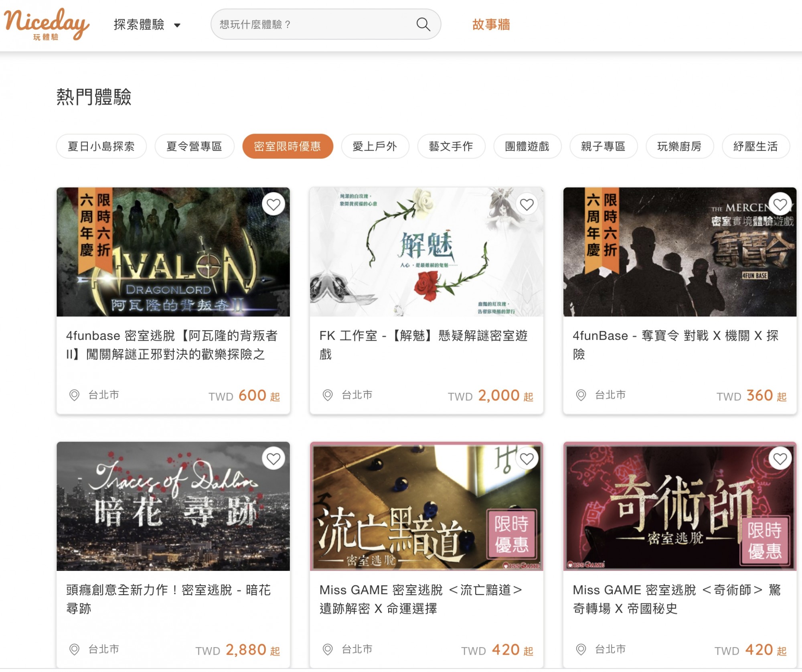Select the 夏日小島探索 category tab

[x=101, y=146]
